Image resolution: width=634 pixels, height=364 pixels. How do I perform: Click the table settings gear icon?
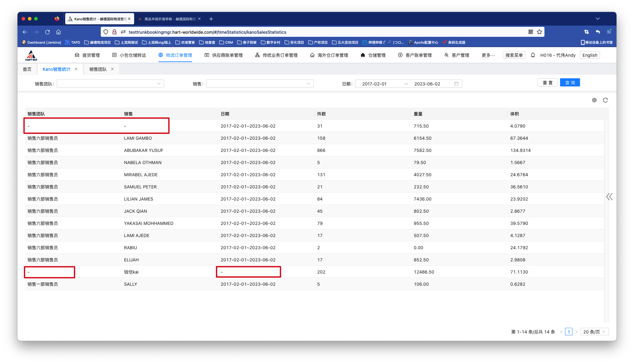pyautogui.click(x=594, y=100)
